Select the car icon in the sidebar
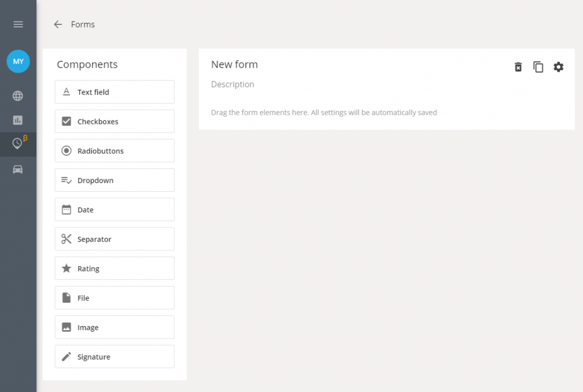Viewport: 583px width, 392px height. tap(18, 169)
